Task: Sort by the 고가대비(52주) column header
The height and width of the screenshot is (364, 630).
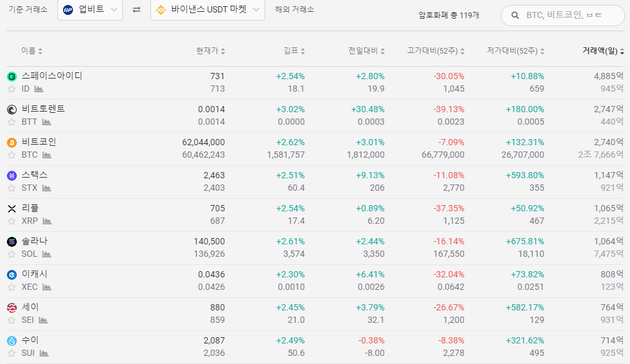Action: 435,50
